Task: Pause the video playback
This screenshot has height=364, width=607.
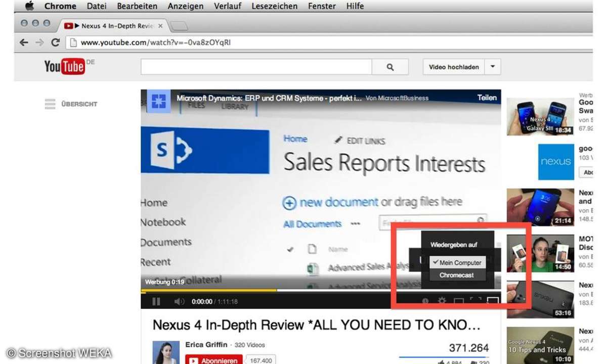Action: point(156,301)
